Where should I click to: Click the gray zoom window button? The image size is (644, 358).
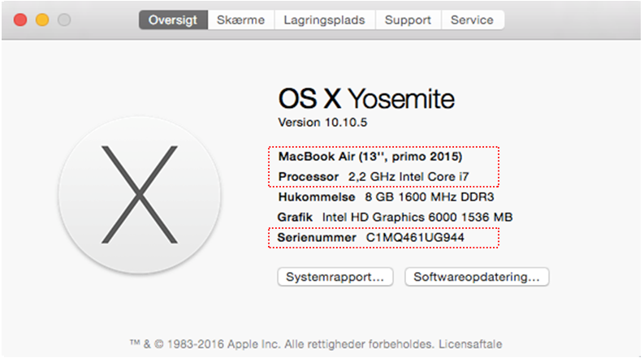[x=63, y=19]
